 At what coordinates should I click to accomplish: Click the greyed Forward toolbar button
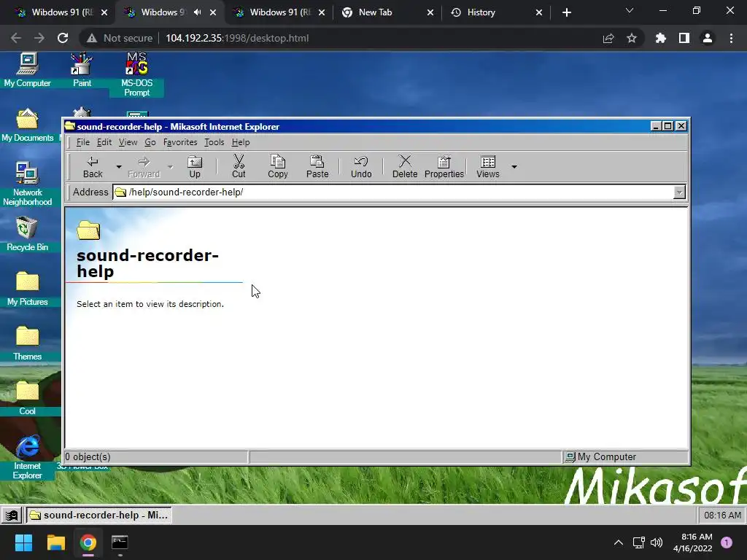[x=144, y=167]
